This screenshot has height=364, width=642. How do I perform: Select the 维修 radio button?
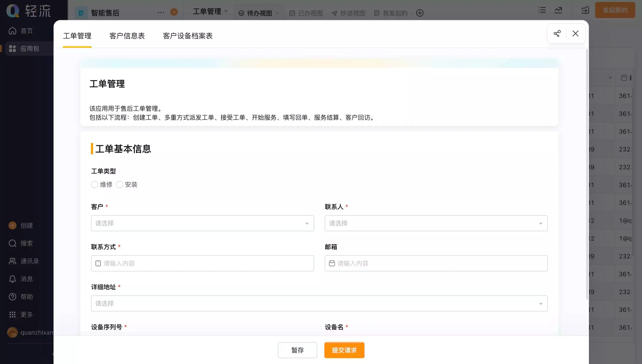coord(94,184)
